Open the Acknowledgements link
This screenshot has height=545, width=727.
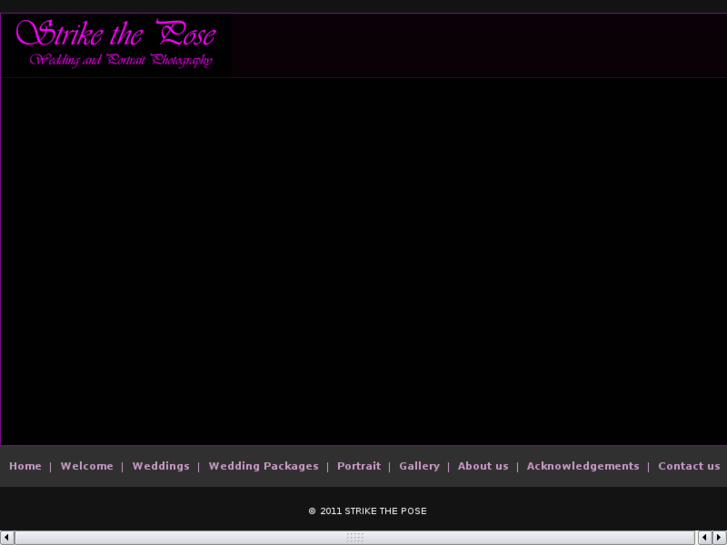(583, 466)
